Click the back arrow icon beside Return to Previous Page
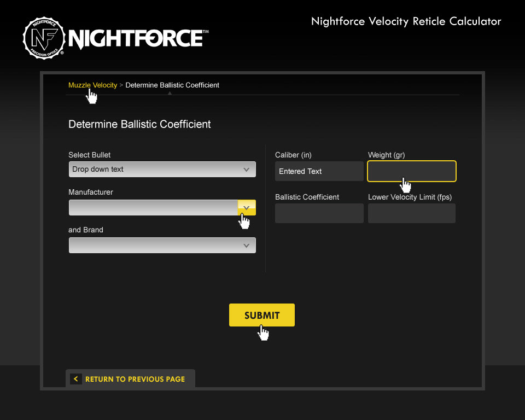 pos(76,379)
